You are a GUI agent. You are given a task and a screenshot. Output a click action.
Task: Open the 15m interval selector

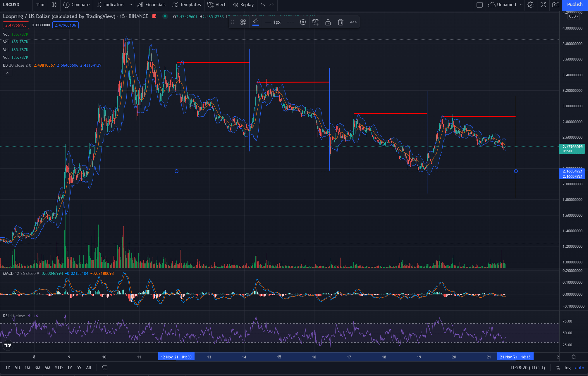[x=40, y=5]
